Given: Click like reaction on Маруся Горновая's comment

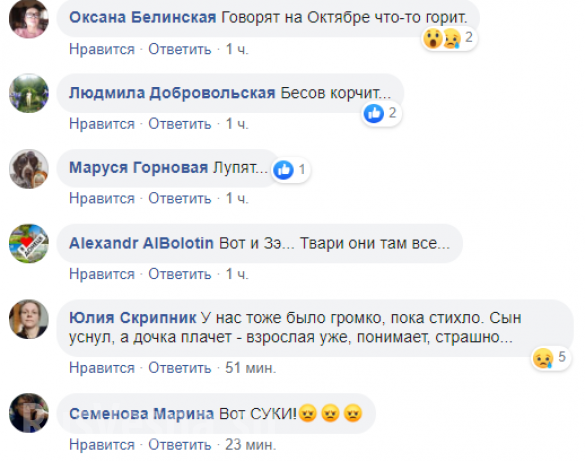Looking at the screenshot, I should (x=284, y=170).
